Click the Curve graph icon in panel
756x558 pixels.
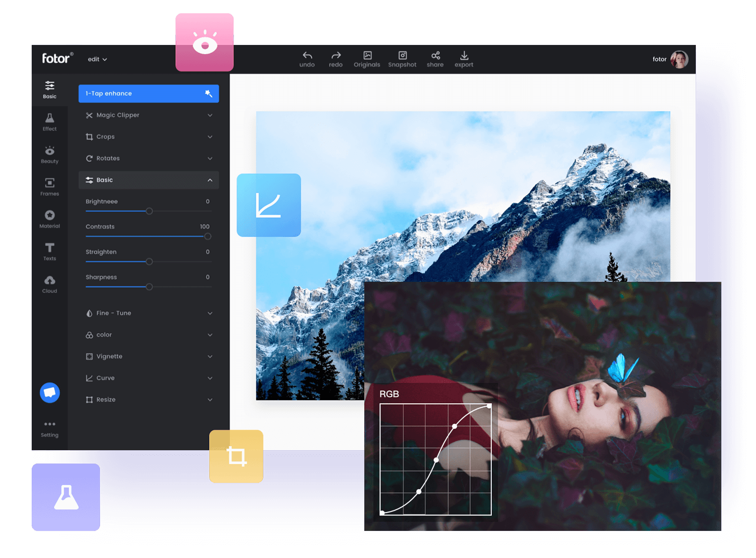click(89, 378)
